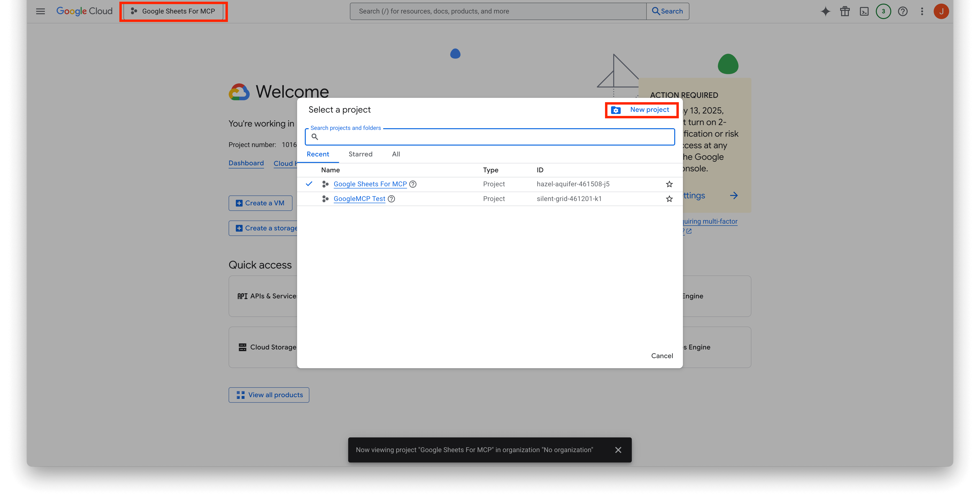The height and width of the screenshot is (502, 980).
Task: Focus the Search projects and folders field
Action: point(490,137)
